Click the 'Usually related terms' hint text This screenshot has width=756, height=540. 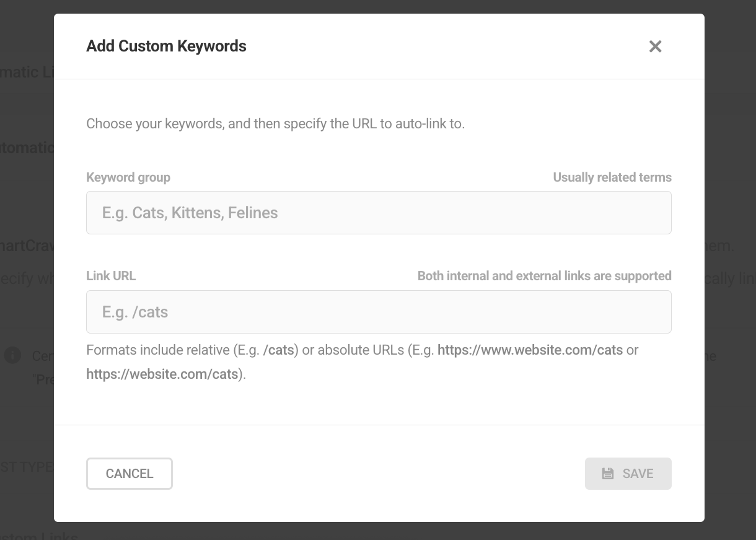pyautogui.click(x=612, y=177)
